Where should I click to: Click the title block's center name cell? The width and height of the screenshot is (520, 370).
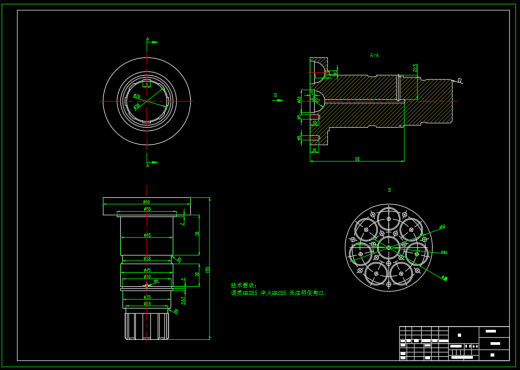[464, 335]
